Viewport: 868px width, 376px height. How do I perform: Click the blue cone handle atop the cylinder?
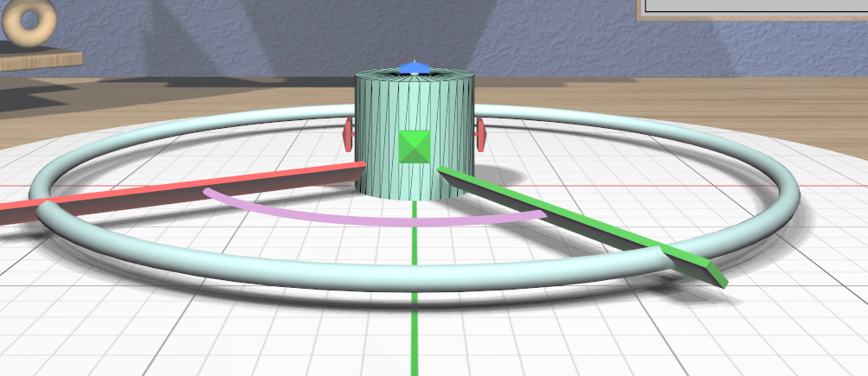tap(415, 67)
